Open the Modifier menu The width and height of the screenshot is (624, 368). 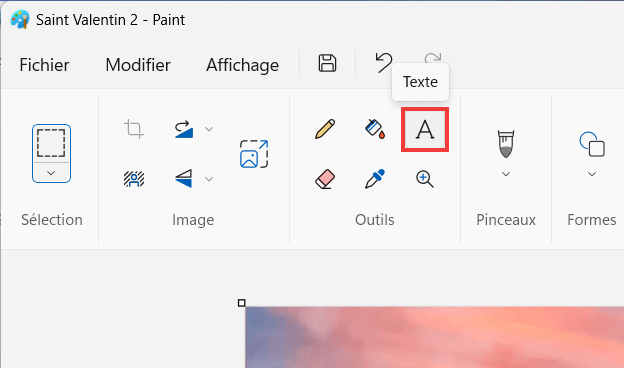138,65
